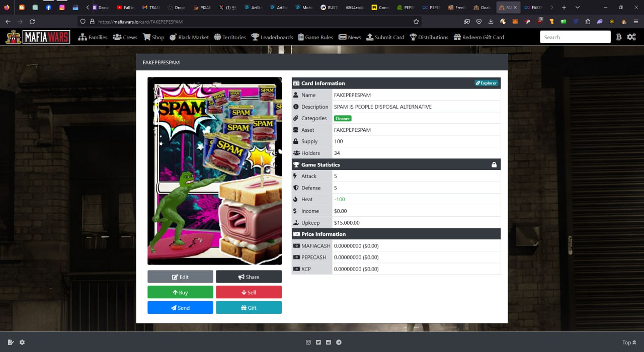Open the card Explorer link
This screenshot has height=352, width=644.
(x=486, y=83)
